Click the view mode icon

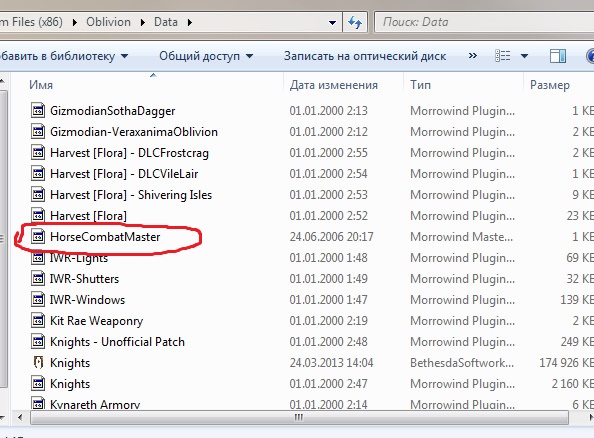503,56
